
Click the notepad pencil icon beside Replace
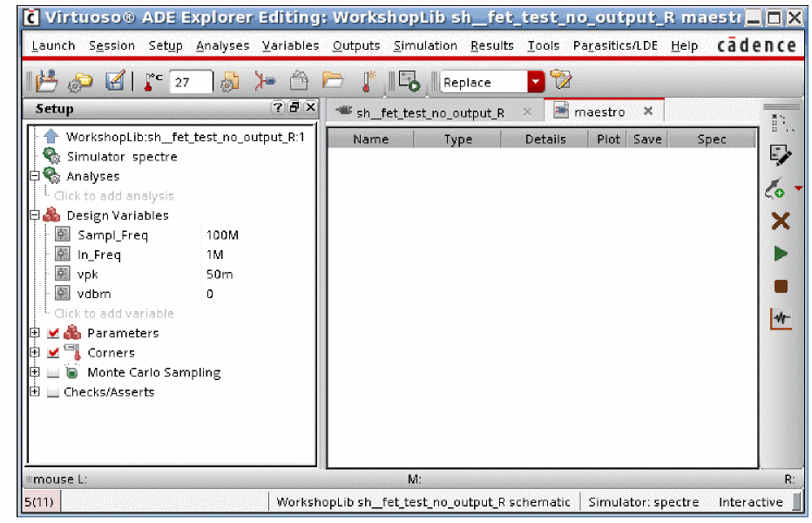(560, 80)
